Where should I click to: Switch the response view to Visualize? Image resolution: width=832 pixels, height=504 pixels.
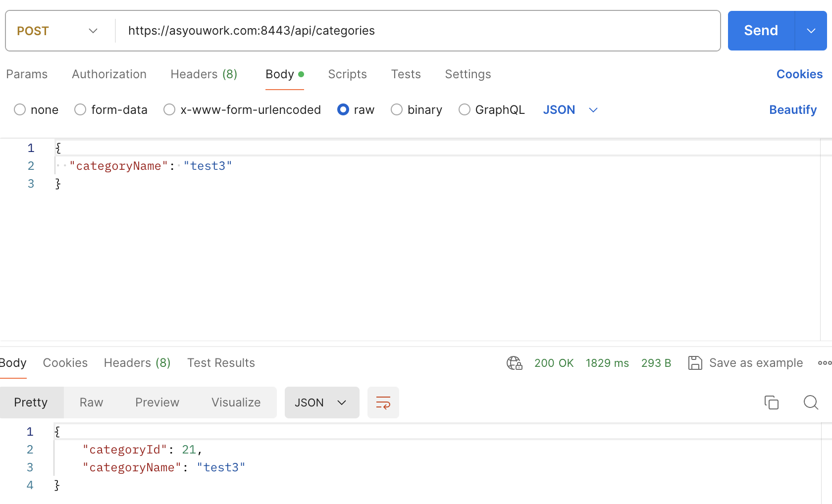(x=236, y=403)
